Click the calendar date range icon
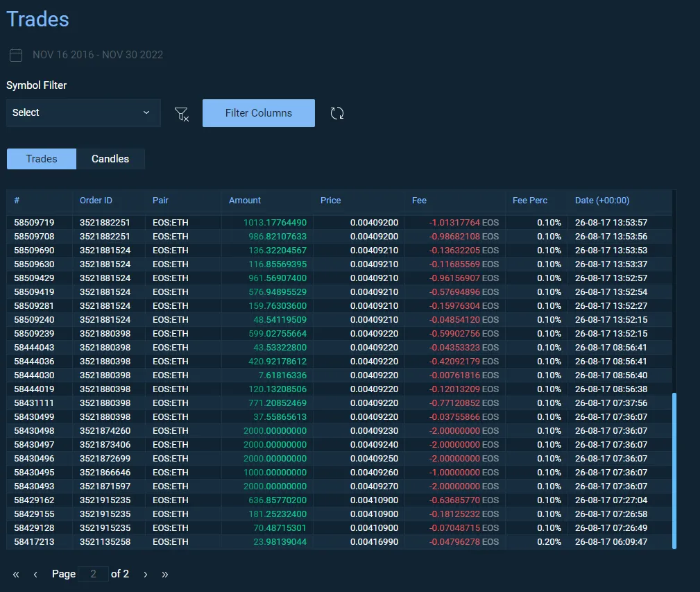 (x=16, y=55)
